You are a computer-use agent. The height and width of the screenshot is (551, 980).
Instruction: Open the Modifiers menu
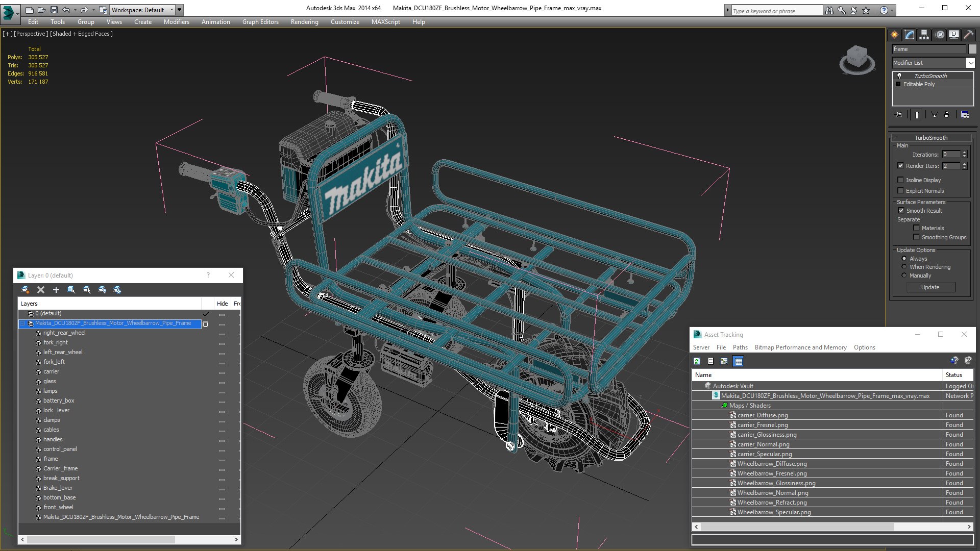point(176,22)
